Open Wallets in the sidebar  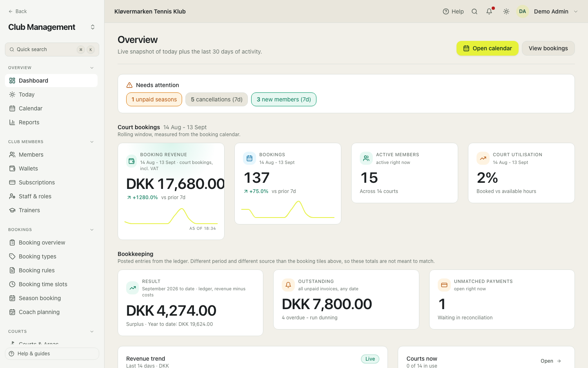51,168
